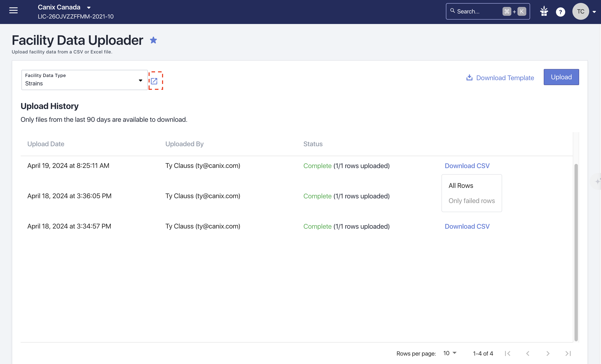
Task: Go to the previous page arrow
Action: tap(528, 353)
